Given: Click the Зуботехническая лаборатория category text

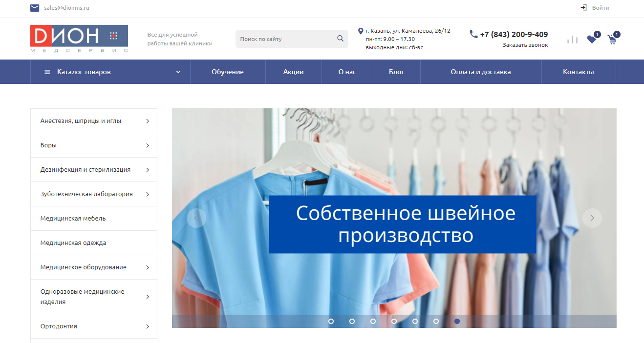Looking at the screenshot, I should (x=86, y=194).
